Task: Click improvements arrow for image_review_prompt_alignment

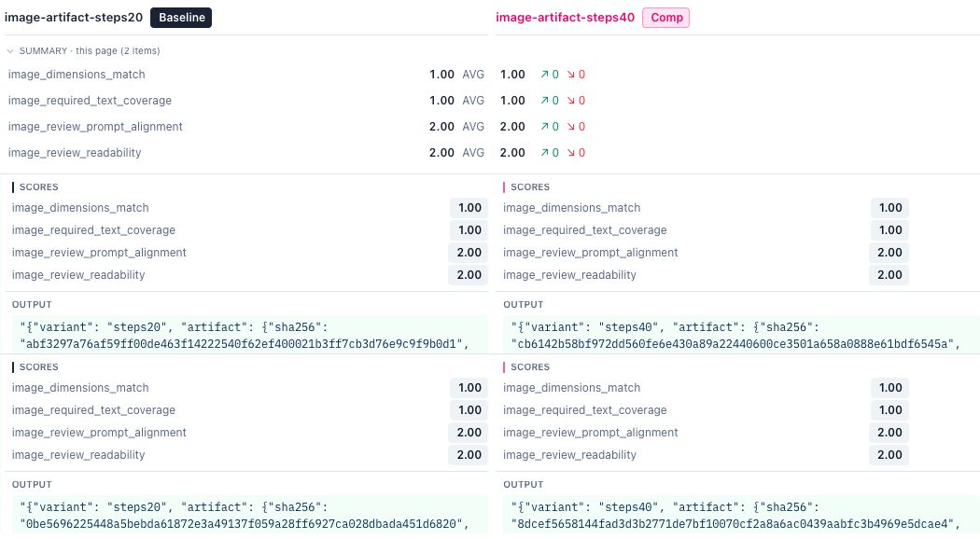Action: 550,127
